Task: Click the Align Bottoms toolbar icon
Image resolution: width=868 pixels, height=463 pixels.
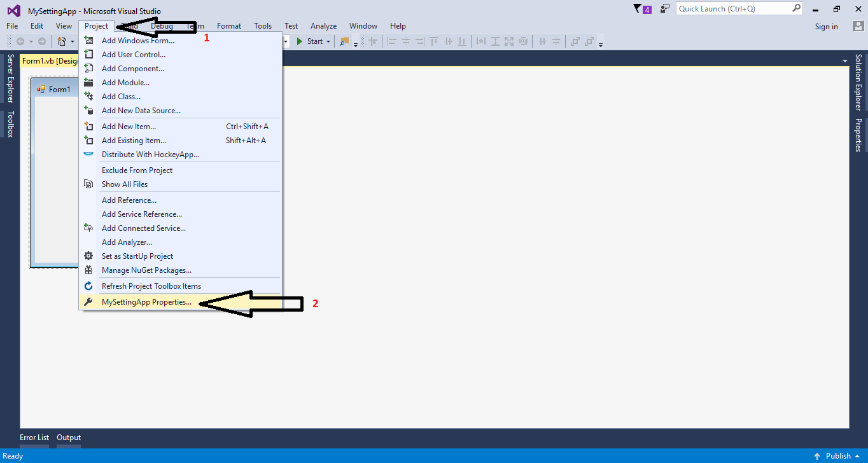Action: coord(462,41)
